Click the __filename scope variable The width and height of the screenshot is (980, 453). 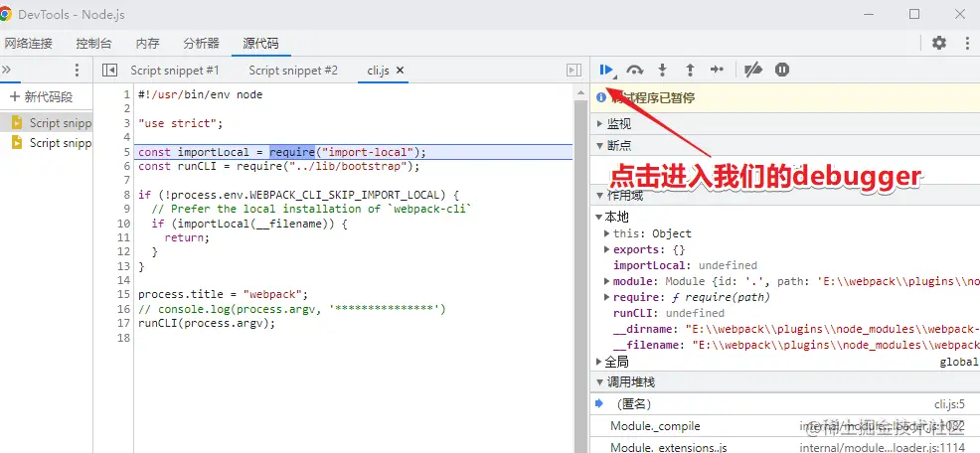tap(796, 345)
